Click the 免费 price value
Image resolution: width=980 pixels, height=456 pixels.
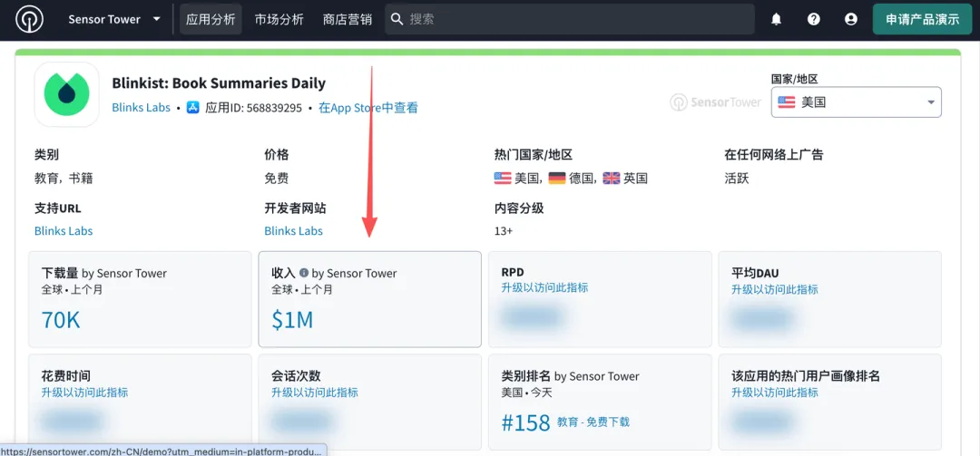click(276, 179)
